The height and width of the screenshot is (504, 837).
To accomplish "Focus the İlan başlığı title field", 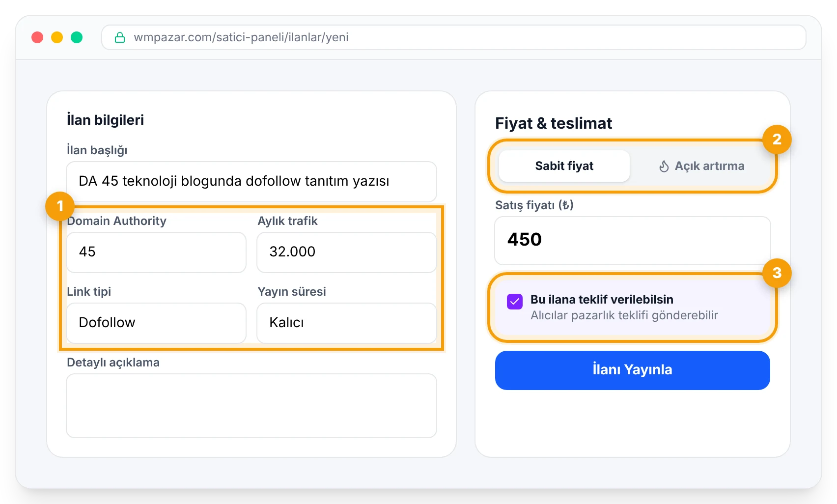I will pyautogui.click(x=251, y=181).
